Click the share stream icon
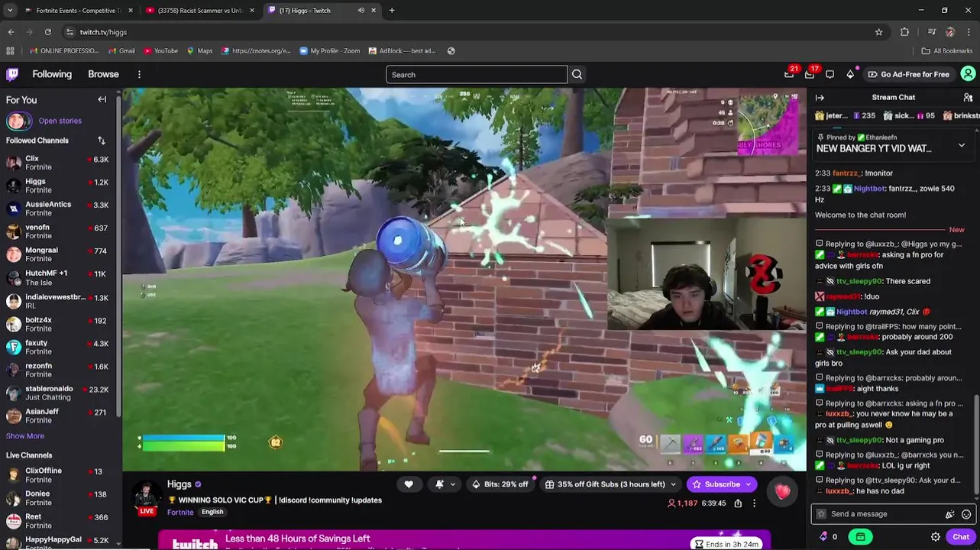 click(x=738, y=503)
